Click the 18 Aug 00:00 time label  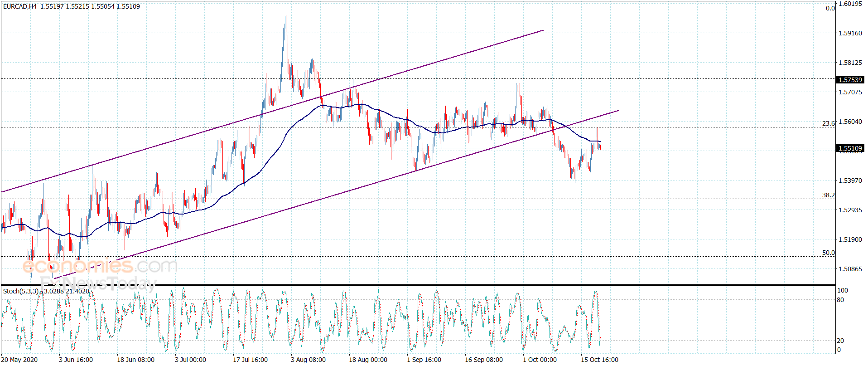(x=368, y=360)
